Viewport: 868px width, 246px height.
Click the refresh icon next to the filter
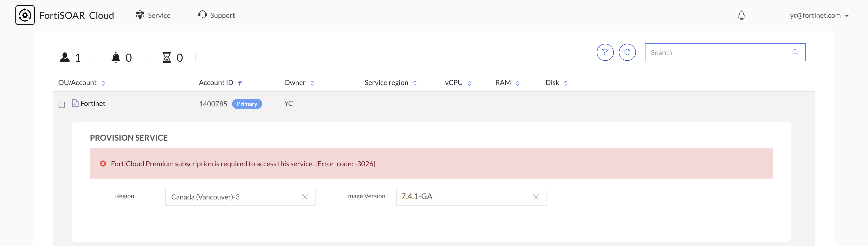tap(627, 52)
